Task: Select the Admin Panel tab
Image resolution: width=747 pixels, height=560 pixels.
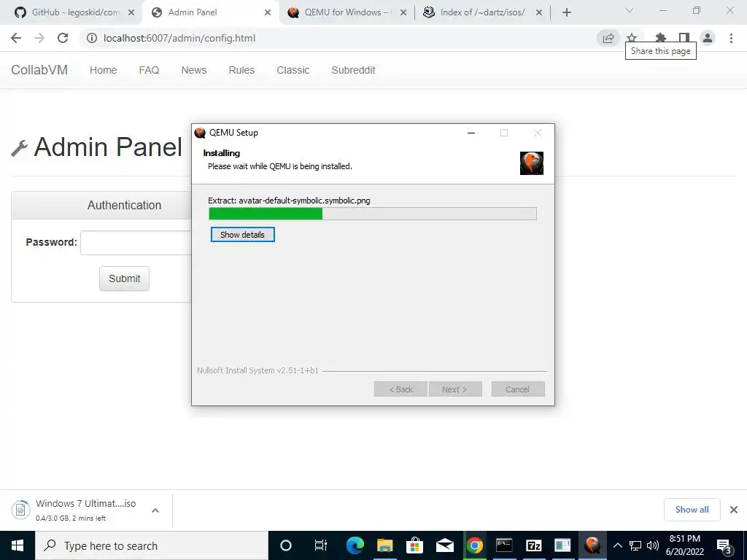Action: point(211,12)
